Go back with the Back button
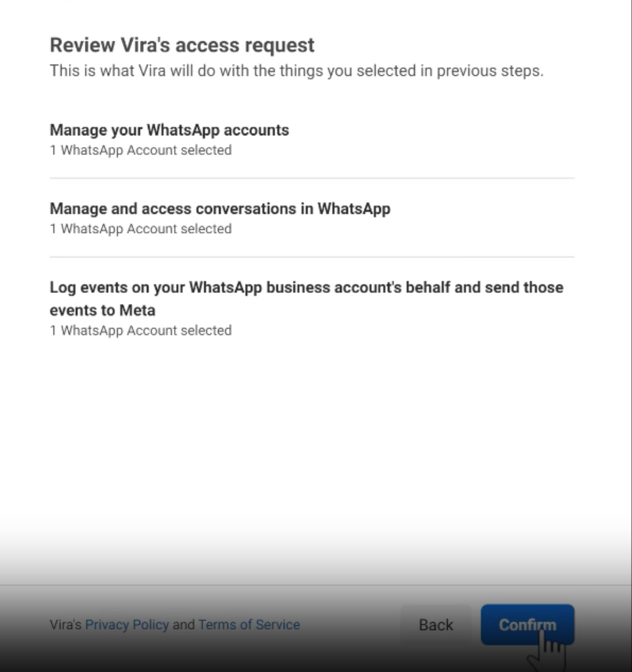Screen dimensions: 632x672 [x=436, y=624]
